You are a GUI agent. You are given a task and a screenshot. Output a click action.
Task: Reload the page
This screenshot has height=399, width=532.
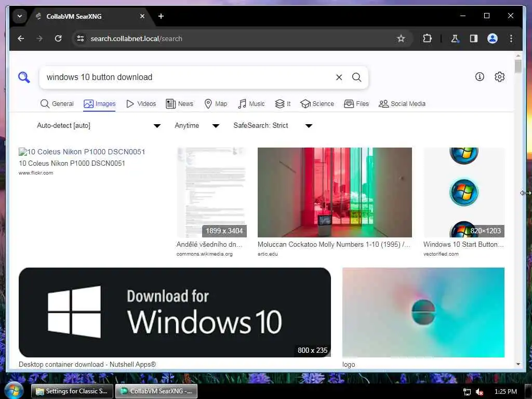coord(58,38)
